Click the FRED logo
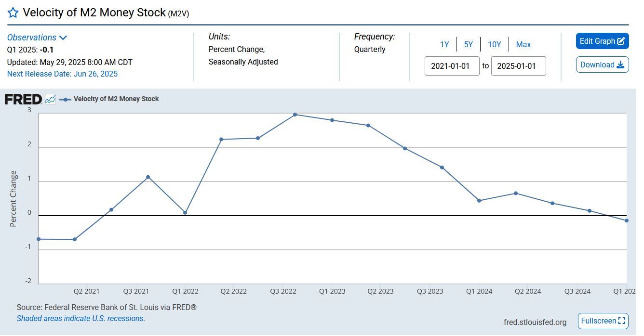Image resolution: width=644 pixels, height=336 pixels. tap(23, 99)
